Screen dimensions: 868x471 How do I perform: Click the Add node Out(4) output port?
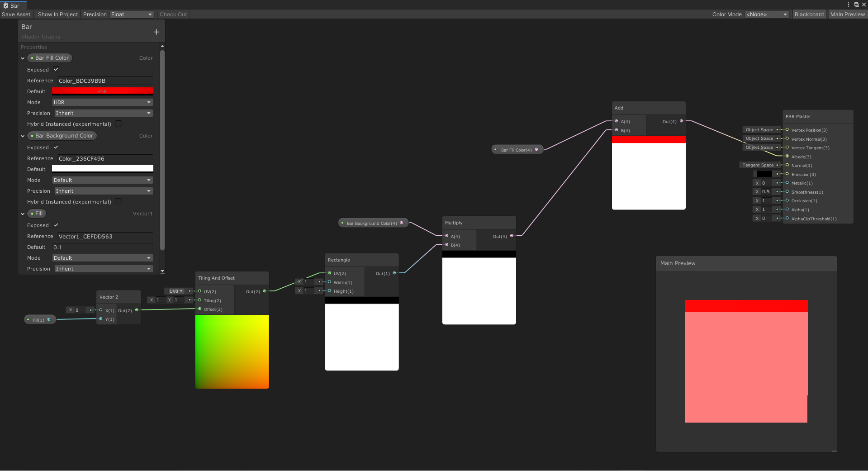(681, 121)
